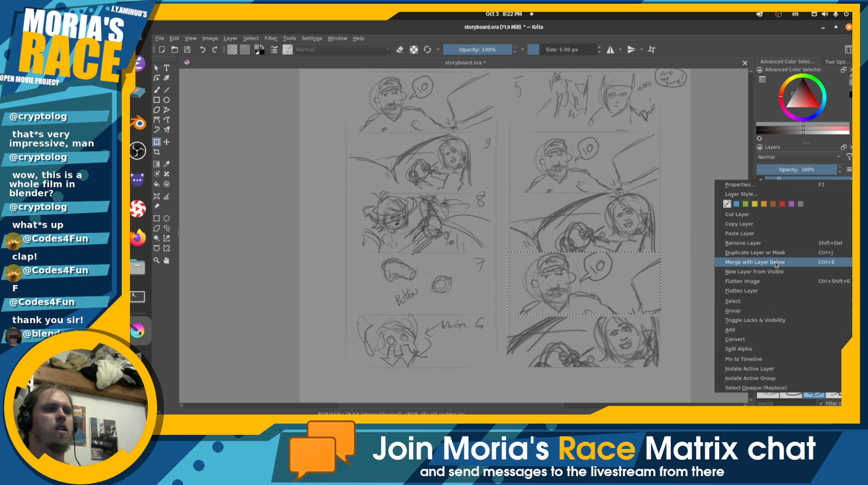
Task: Select the Fill bucket tool
Action: pos(157,184)
